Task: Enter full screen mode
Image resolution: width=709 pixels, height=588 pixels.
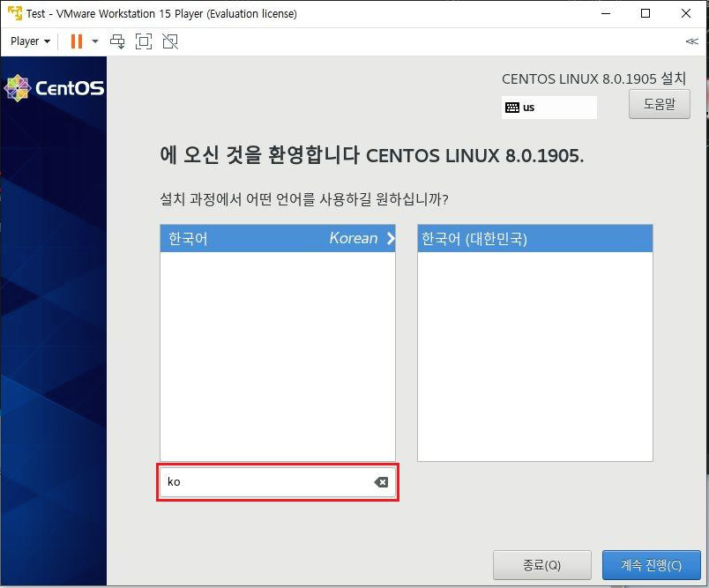Action: pyautogui.click(x=144, y=41)
